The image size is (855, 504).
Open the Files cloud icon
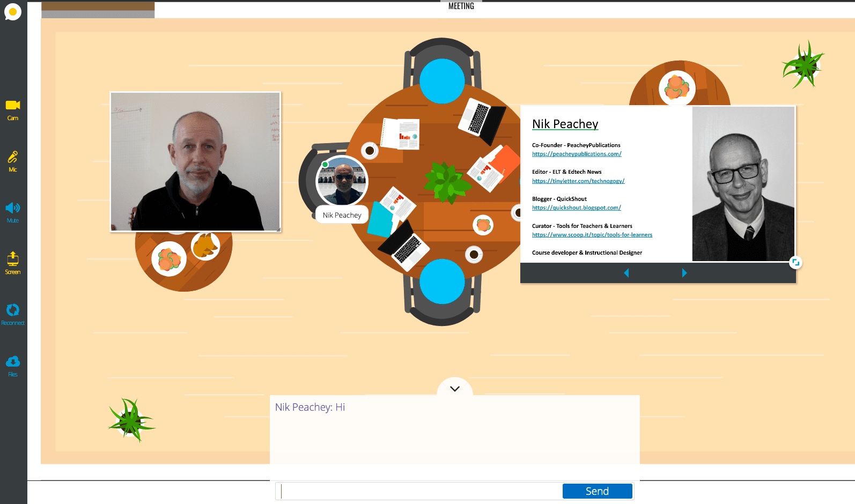(x=13, y=362)
